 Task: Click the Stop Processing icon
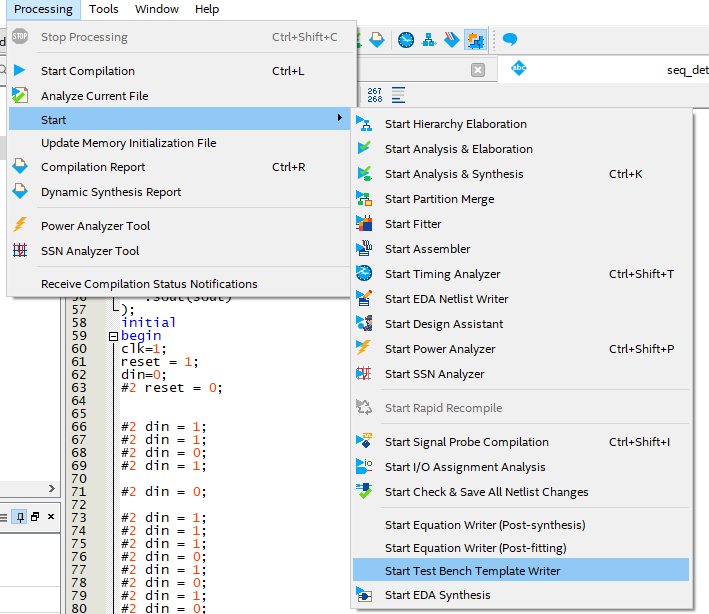tap(20, 37)
